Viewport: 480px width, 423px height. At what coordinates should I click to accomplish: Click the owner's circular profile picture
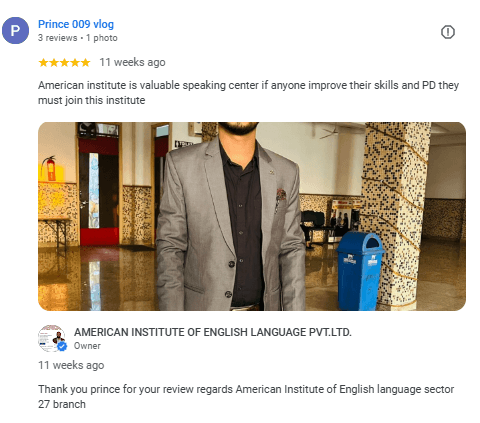[x=52, y=338]
